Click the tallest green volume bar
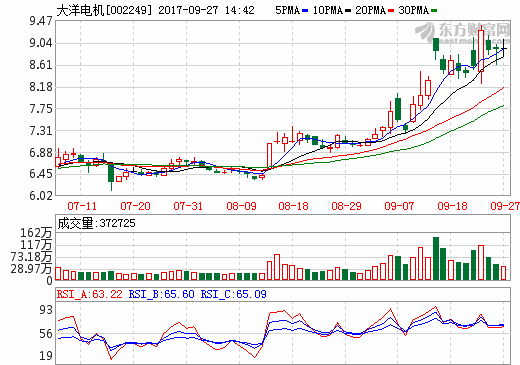Viewport: 520px width, 365px height. 436,258
